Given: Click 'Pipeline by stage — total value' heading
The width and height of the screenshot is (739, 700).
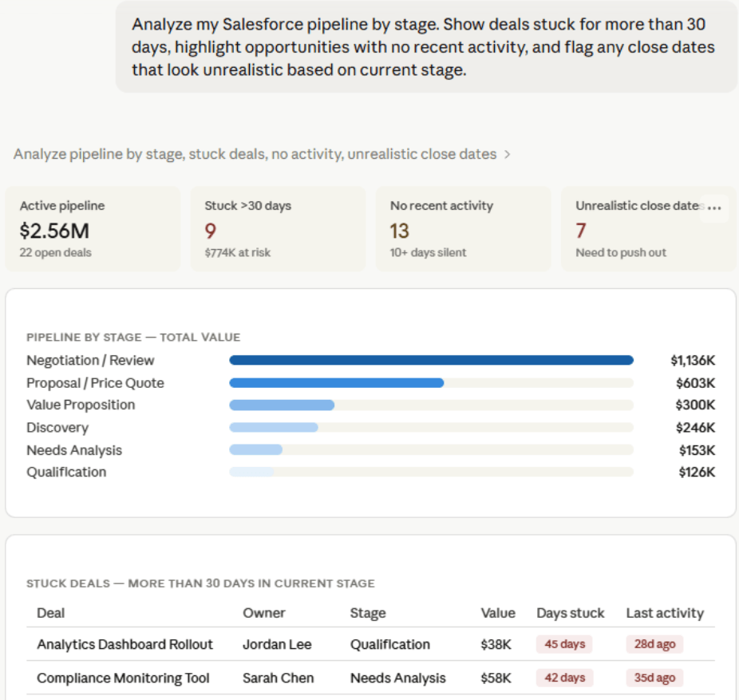Looking at the screenshot, I should pos(133,337).
